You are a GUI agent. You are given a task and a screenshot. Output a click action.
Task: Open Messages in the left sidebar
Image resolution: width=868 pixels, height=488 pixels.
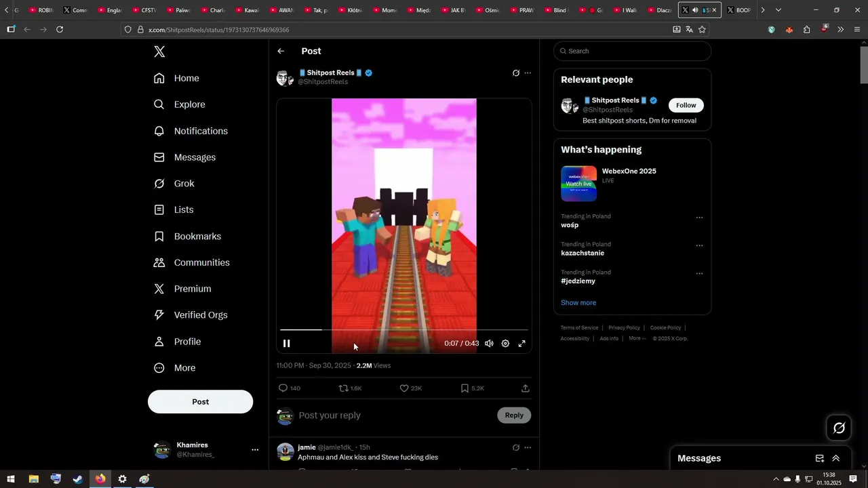(x=185, y=157)
